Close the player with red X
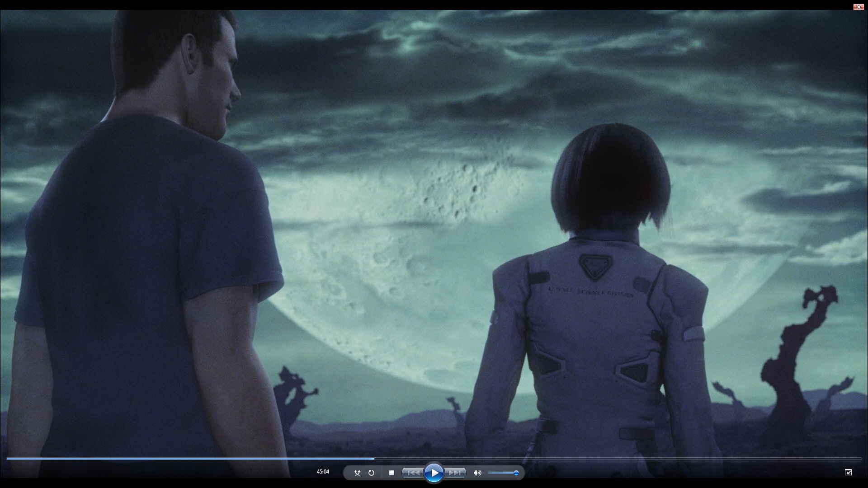 (858, 7)
